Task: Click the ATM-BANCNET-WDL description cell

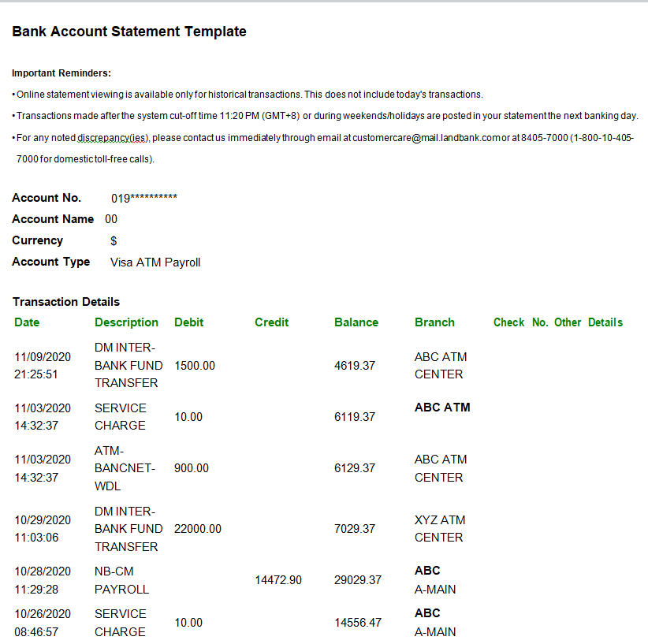Action: (x=125, y=468)
